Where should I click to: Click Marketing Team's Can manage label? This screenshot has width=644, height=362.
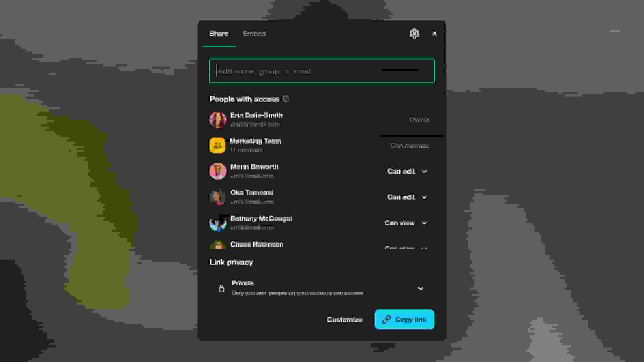tap(409, 146)
